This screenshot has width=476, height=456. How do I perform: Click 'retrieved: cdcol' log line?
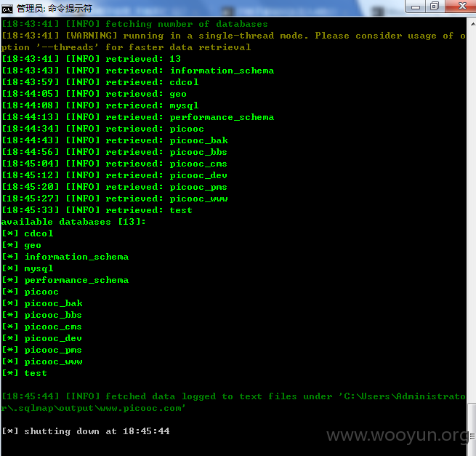[100, 82]
